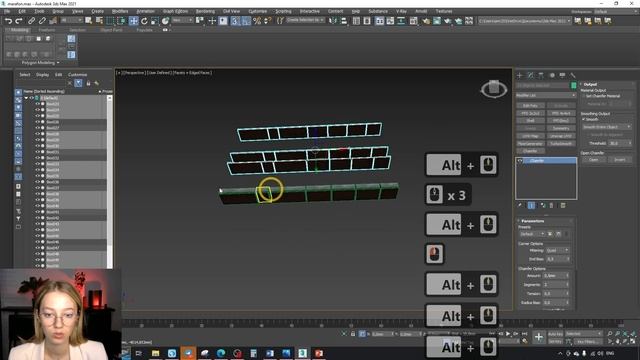Open the Curve Editor icon
640x360 pixels.
point(391,21)
